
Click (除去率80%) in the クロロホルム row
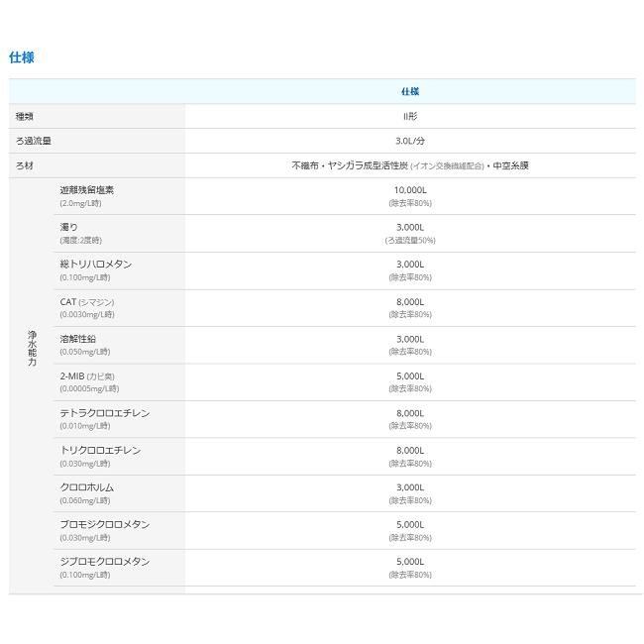pos(410,500)
